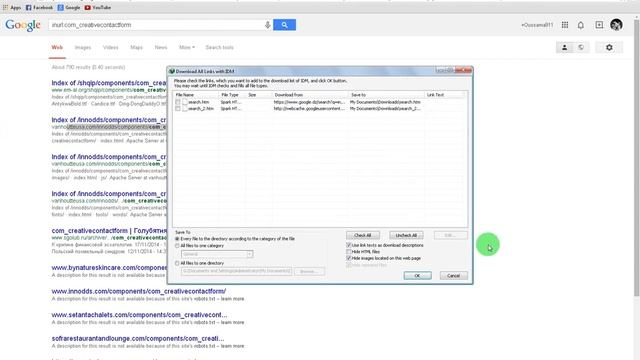
Task: Open www.innodds.com creativecontactform result link
Action: tap(138, 291)
